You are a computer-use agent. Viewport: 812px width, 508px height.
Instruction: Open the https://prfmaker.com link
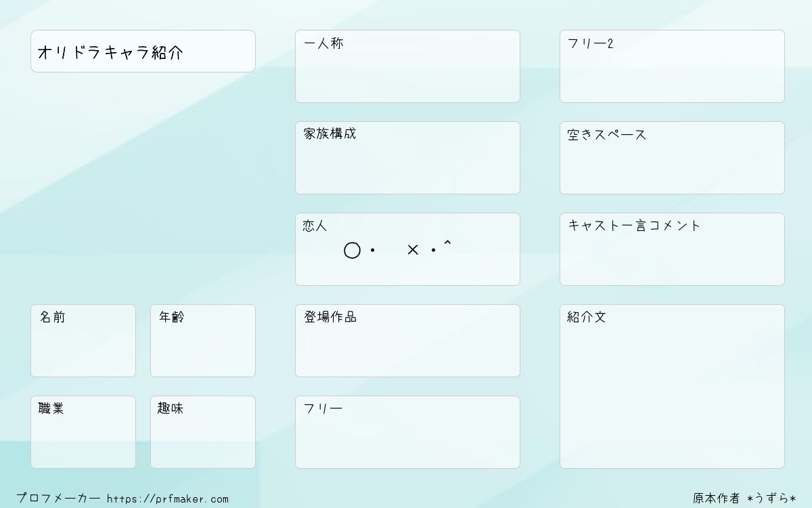click(168, 499)
